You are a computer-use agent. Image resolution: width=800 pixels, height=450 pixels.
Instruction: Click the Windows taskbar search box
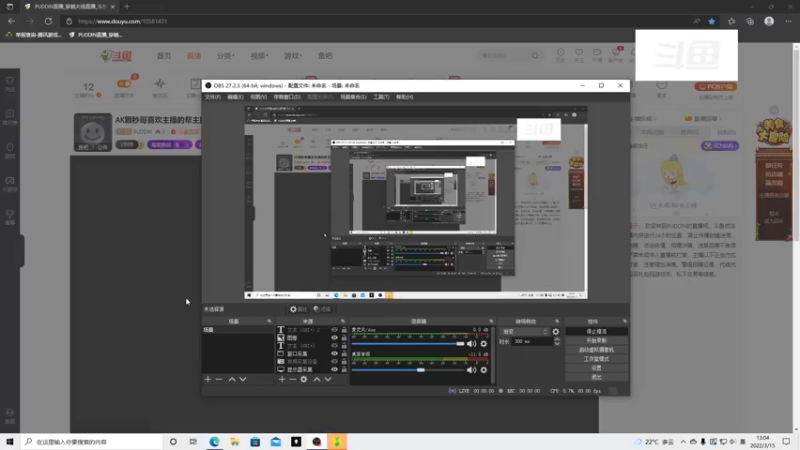point(92,442)
